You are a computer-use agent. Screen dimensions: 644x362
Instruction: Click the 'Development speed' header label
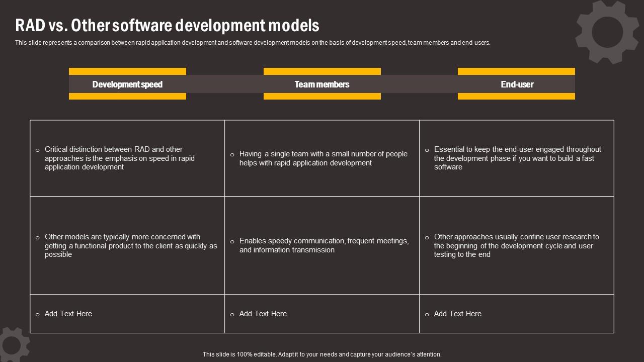127,84
